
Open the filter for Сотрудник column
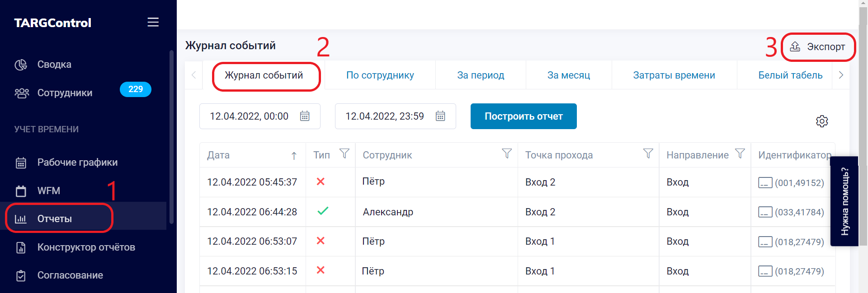pos(507,154)
